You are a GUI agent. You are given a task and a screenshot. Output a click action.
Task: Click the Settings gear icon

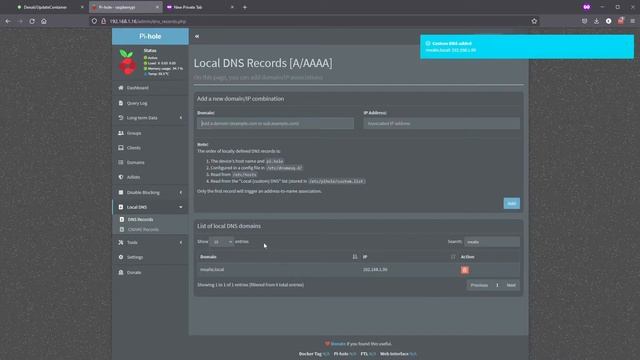tap(121, 257)
